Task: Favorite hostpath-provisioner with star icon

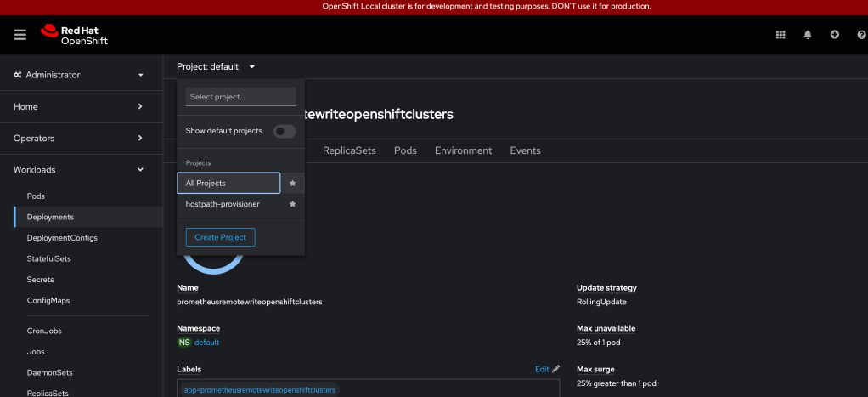Action: 293,204
